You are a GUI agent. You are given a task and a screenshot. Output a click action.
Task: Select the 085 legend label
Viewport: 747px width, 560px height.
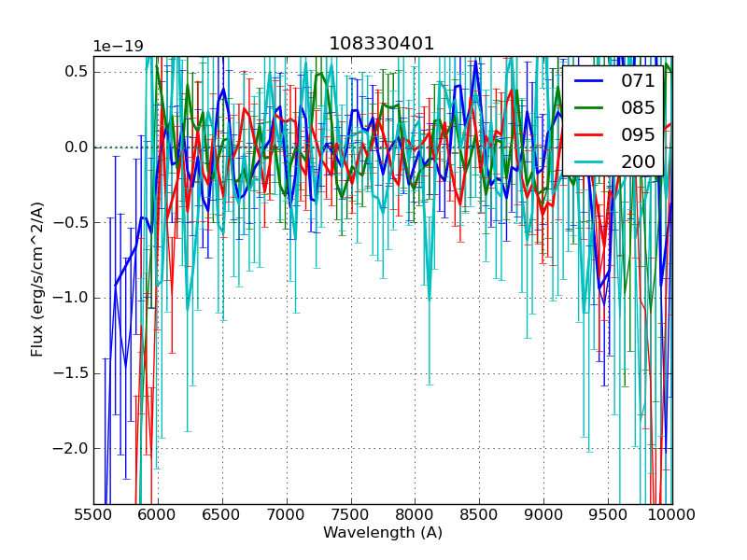click(638, 107)
